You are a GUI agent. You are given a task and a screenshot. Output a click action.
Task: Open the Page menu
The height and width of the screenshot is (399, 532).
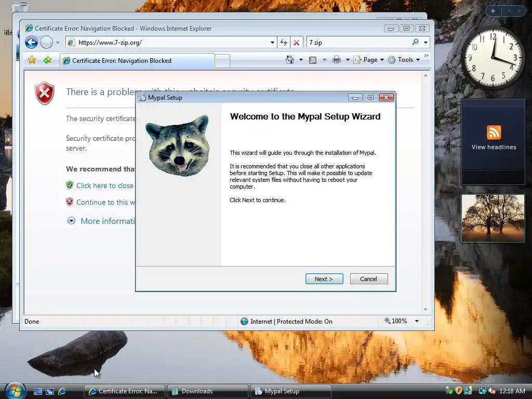369,60
